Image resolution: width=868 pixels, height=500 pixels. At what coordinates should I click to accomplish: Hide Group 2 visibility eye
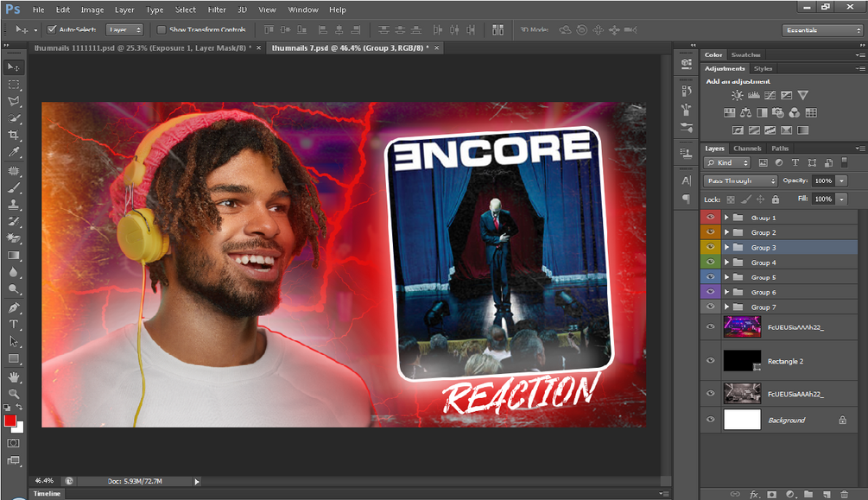coord(710,232)
